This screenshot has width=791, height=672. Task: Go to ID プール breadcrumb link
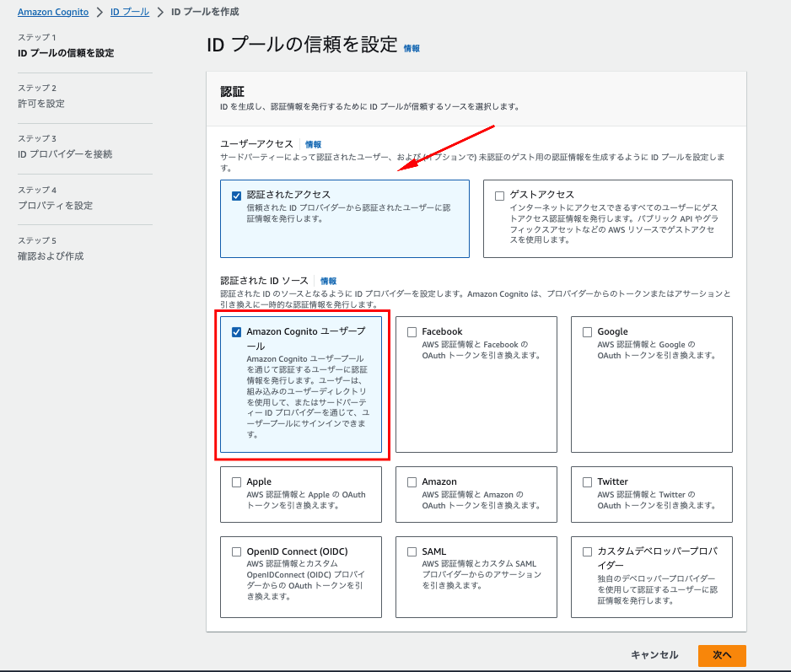(130, 12)
